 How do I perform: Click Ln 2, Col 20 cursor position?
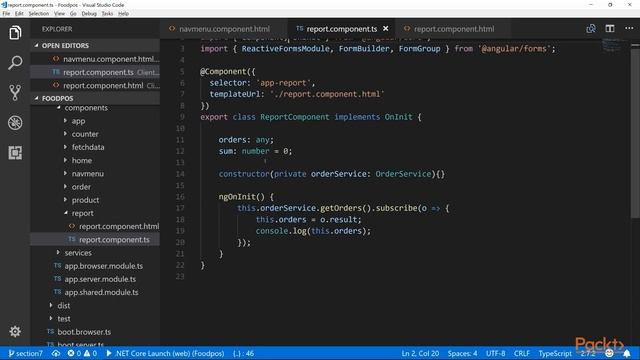[x=420, y=353]
